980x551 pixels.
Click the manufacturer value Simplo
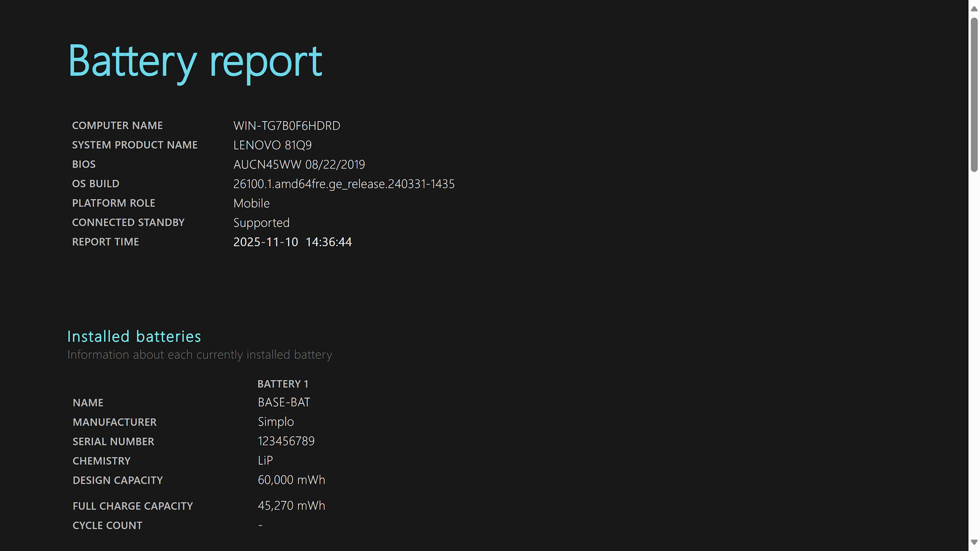point(276,422)
